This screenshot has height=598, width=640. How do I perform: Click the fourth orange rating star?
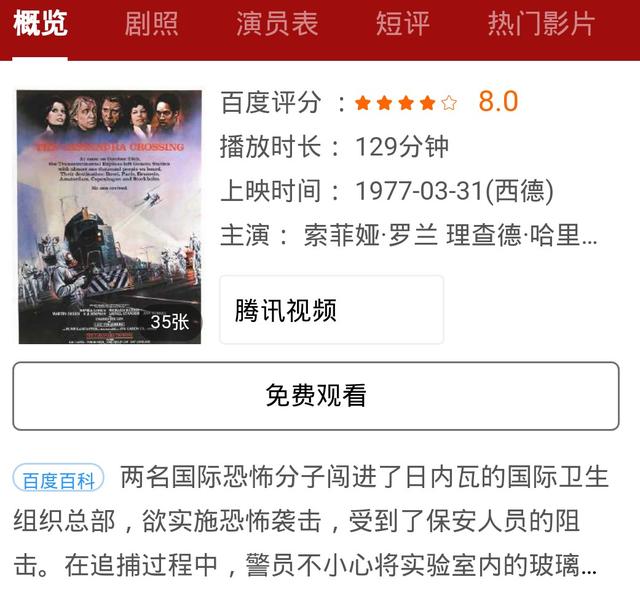click(427, 103)
